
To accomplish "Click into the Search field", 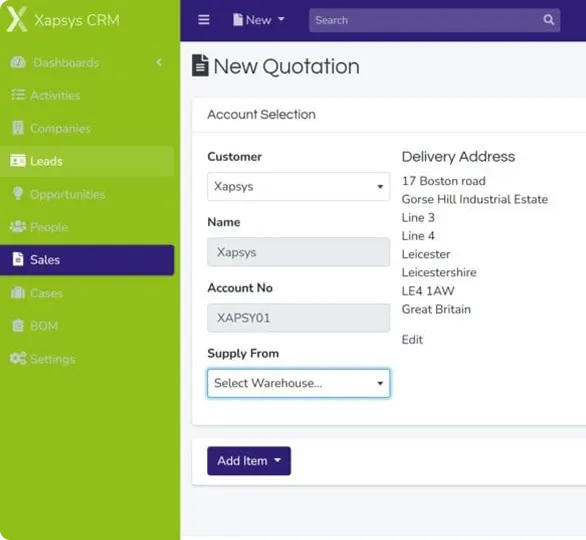I will point(426,20).
